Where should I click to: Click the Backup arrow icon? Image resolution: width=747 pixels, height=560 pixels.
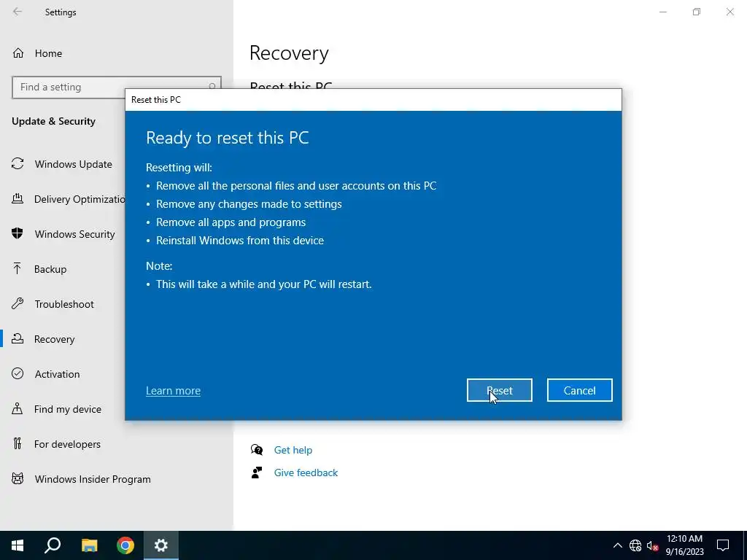[18, 269]
